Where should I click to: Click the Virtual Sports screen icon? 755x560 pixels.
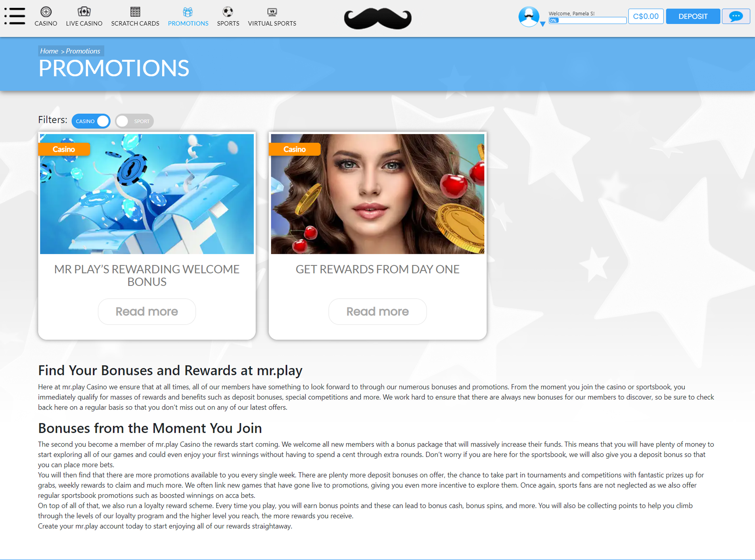(272, 12)
